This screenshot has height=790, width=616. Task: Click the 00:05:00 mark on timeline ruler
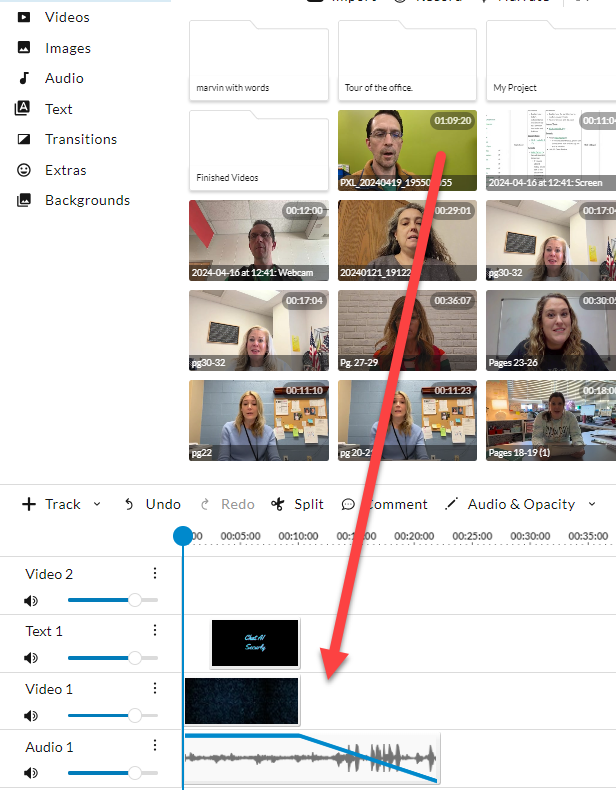pos(240,536)
